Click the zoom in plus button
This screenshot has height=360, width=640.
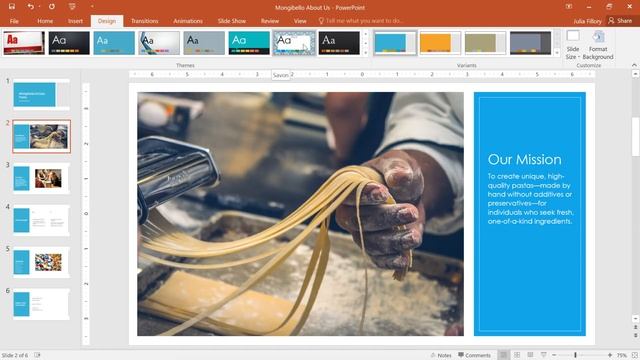point(609,355)
